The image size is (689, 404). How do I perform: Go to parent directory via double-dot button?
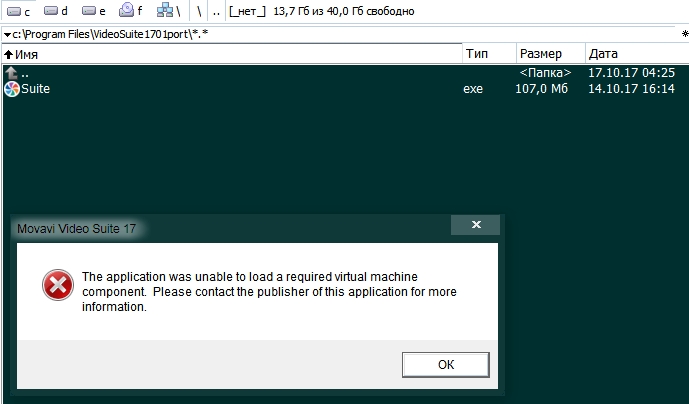coord(216,11)
